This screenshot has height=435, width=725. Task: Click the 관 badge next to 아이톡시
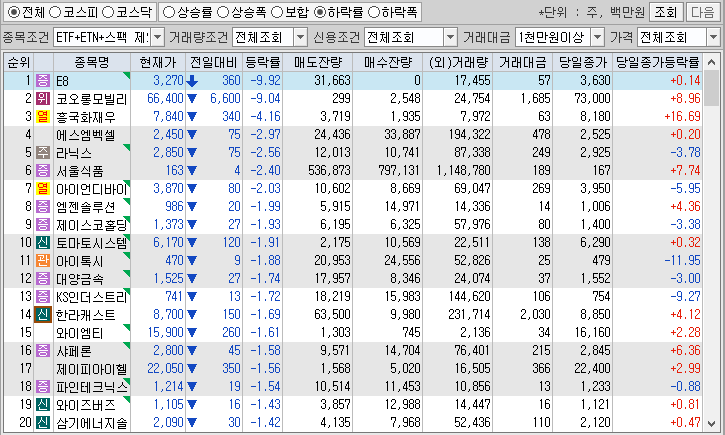point(43,261)
